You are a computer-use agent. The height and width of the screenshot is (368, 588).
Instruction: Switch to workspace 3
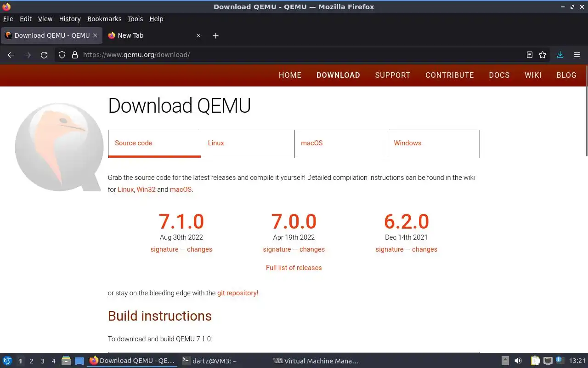pos(42,361)
